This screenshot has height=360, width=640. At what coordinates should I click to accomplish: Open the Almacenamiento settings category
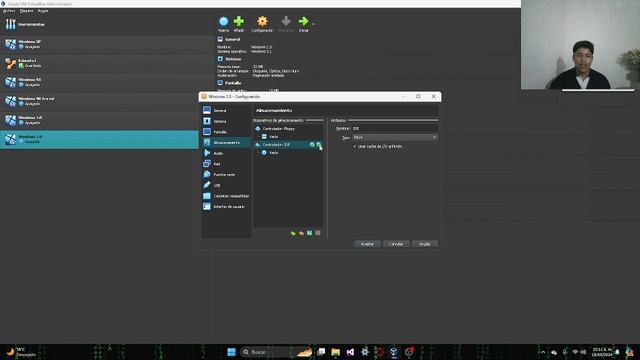tap(226, 142)
